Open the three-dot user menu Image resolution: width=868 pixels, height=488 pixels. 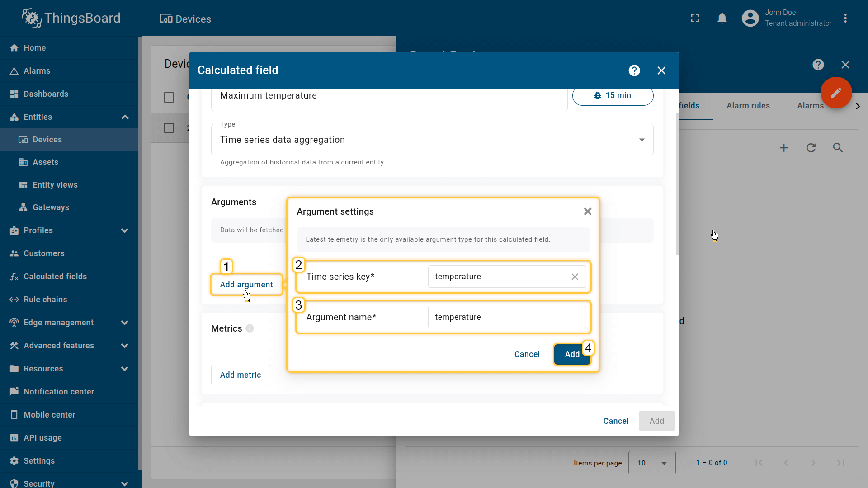click(x=845, y=19)
